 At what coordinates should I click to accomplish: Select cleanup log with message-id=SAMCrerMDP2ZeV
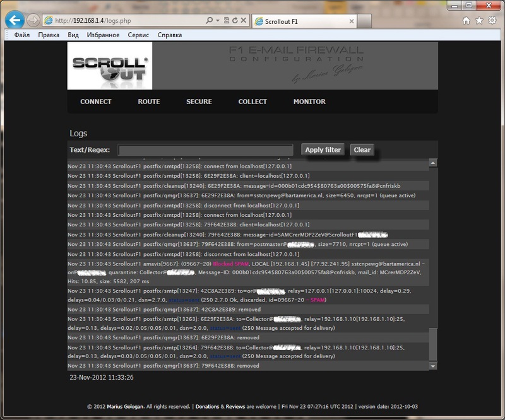coord(248,235)
